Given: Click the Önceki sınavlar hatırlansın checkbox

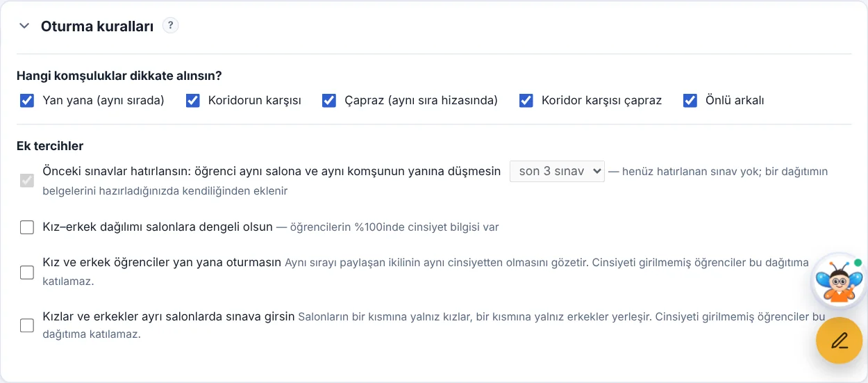Looking at the screenshot, I should pos(27,181).
